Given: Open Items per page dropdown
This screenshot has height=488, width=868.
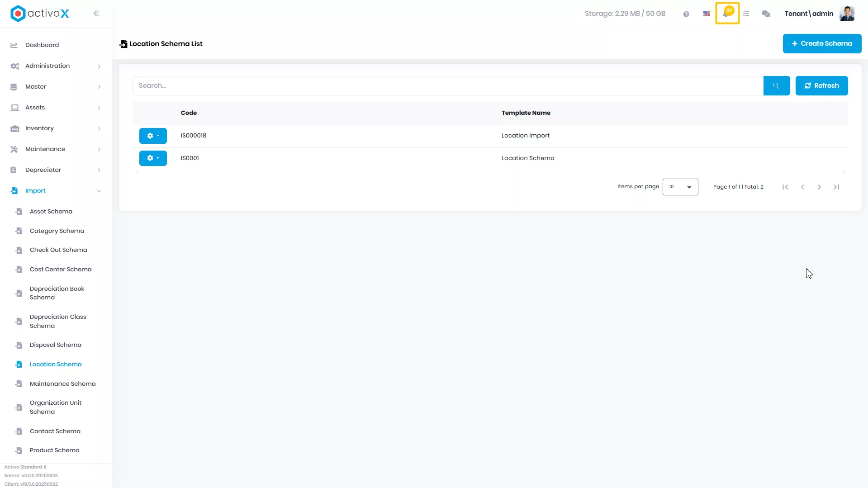Looking at the screenshot, I should (680, 187).
